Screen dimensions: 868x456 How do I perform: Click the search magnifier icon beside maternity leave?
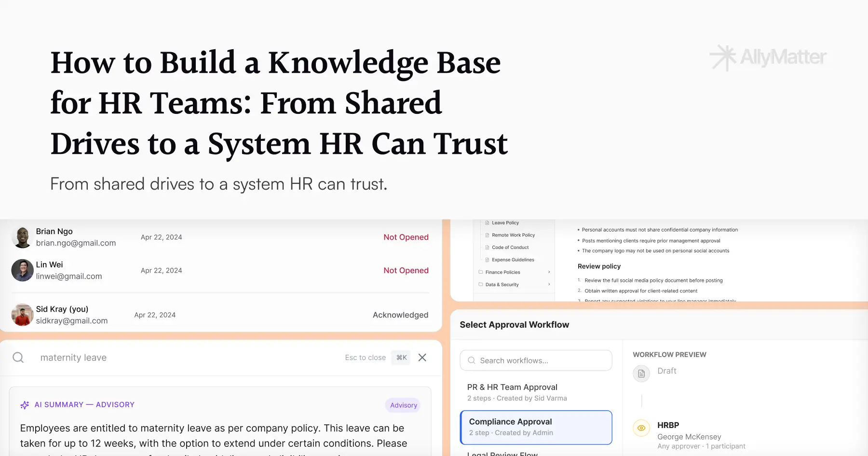(18, 358)
